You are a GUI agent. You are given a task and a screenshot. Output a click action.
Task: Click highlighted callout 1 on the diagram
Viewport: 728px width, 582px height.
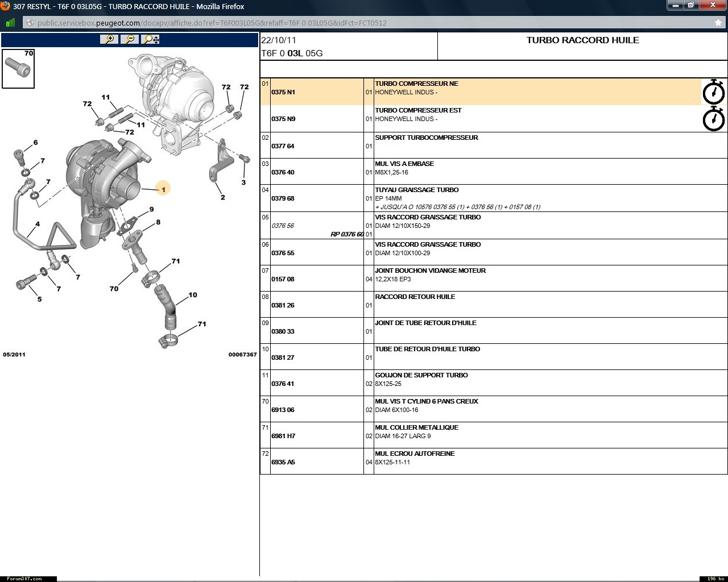pos(163,189)
